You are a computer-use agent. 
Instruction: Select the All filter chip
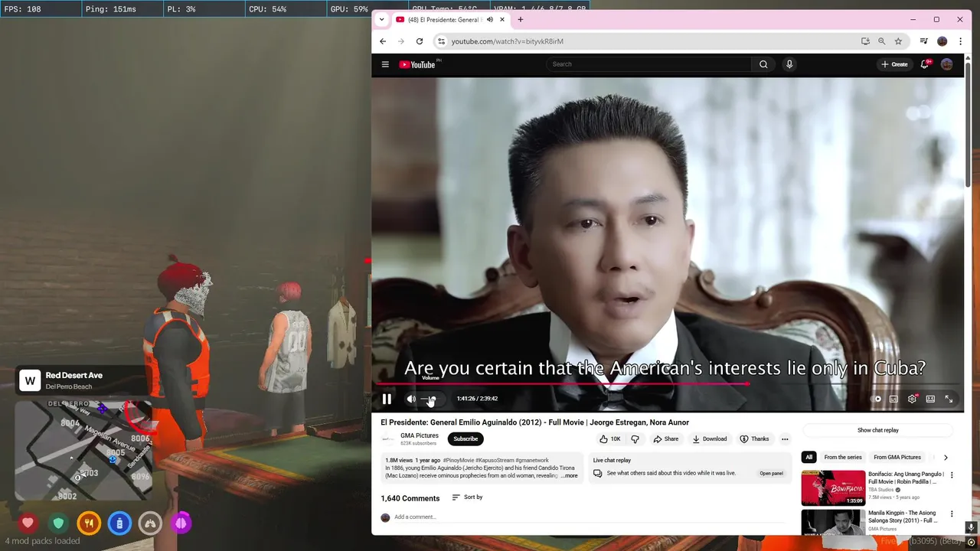point(808,458)
